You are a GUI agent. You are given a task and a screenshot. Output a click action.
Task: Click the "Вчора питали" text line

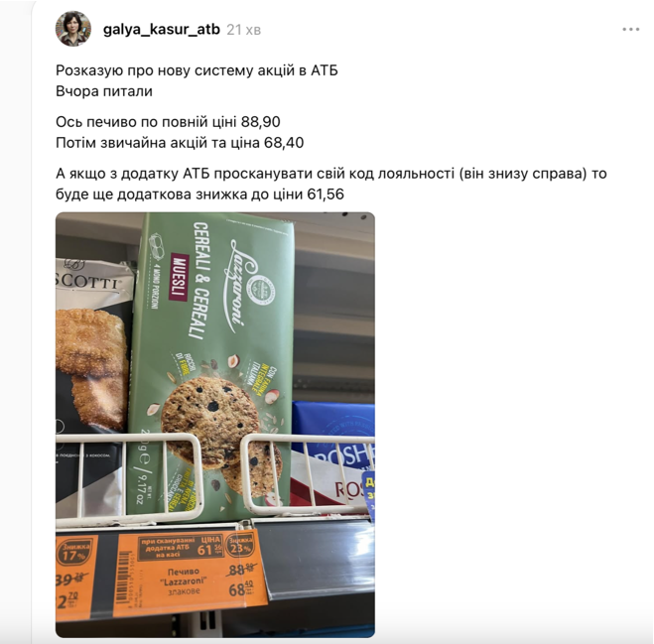[104, 91]
